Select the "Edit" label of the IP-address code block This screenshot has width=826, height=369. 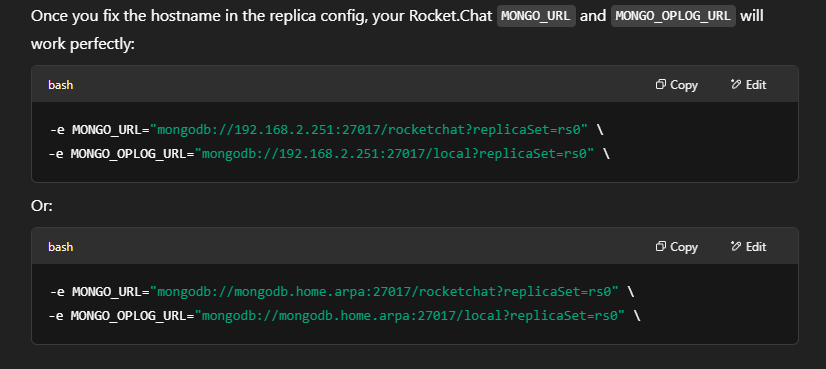click(x=756, y=85)
